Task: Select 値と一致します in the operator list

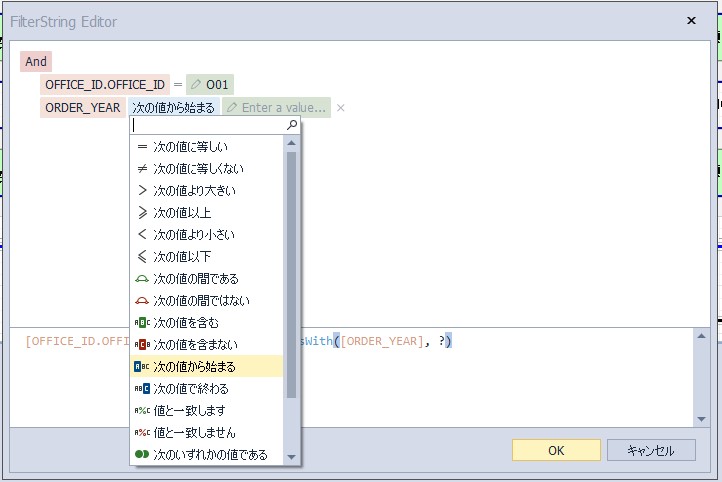Action: (189, 411)
